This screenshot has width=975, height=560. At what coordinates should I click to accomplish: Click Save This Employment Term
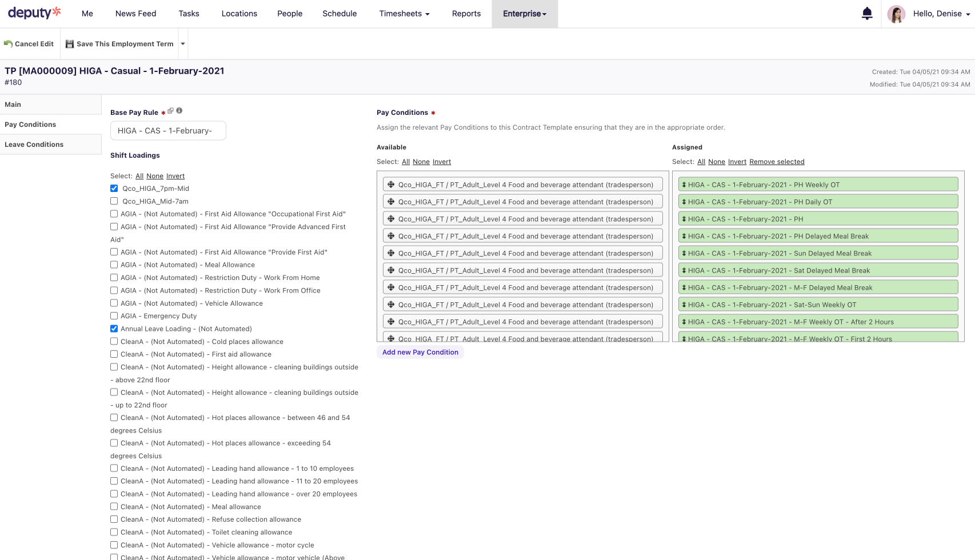click(119, 44)
